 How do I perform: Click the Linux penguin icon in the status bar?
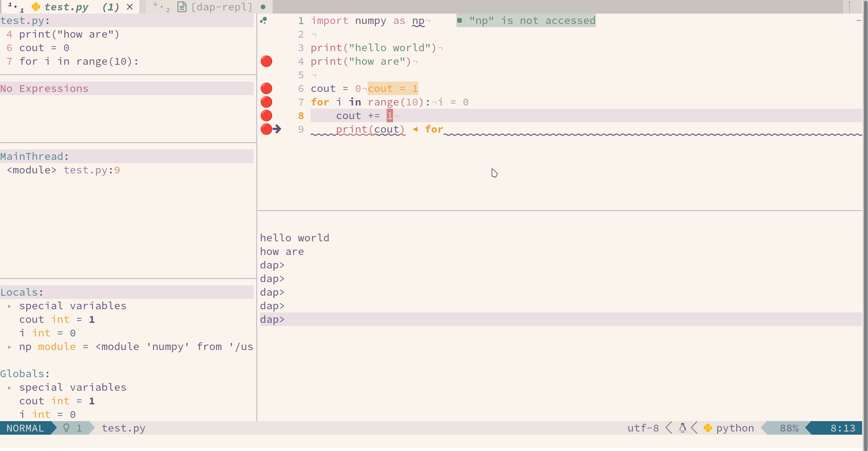coord(682,427)
